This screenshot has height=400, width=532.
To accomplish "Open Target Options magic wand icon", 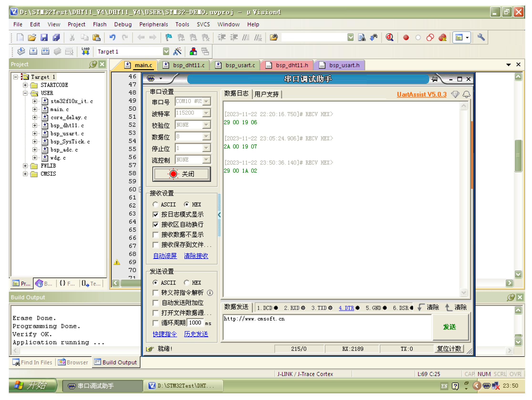I will point(177,51).
